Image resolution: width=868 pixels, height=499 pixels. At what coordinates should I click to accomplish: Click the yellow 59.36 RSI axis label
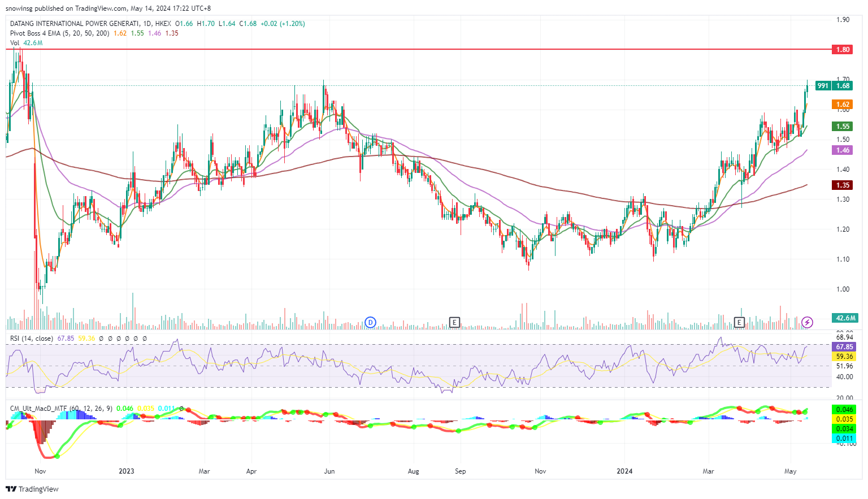[x=844, y=357]
